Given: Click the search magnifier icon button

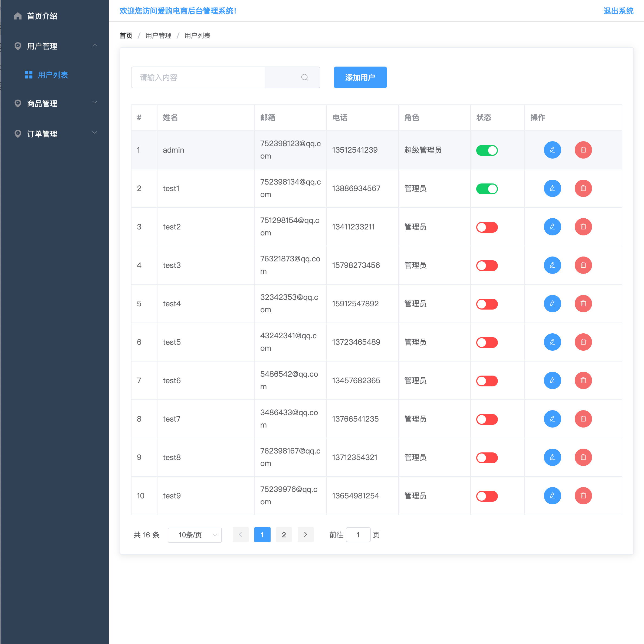Looking at the screenshot, I should pos(304,77).
